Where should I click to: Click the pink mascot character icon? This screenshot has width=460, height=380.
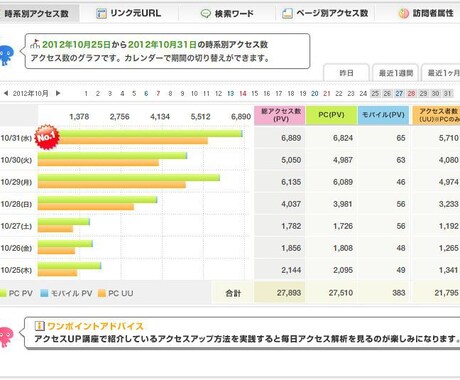[7, 337]
